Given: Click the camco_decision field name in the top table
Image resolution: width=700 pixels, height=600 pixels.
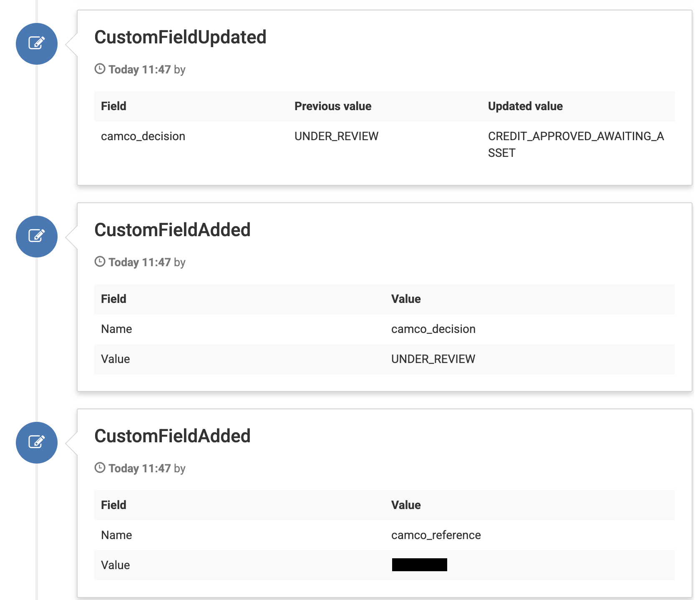Looking at the screenshot, I should point(143,136).
